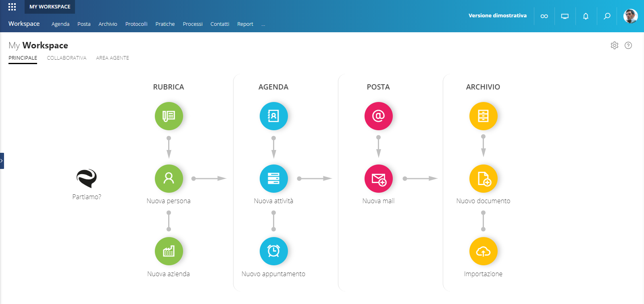Compose with the Nuova mail icon

[378, 179]
